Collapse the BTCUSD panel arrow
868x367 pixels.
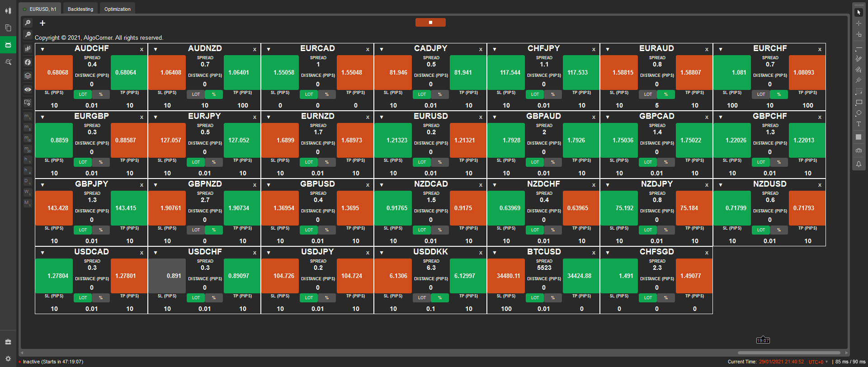495,253
